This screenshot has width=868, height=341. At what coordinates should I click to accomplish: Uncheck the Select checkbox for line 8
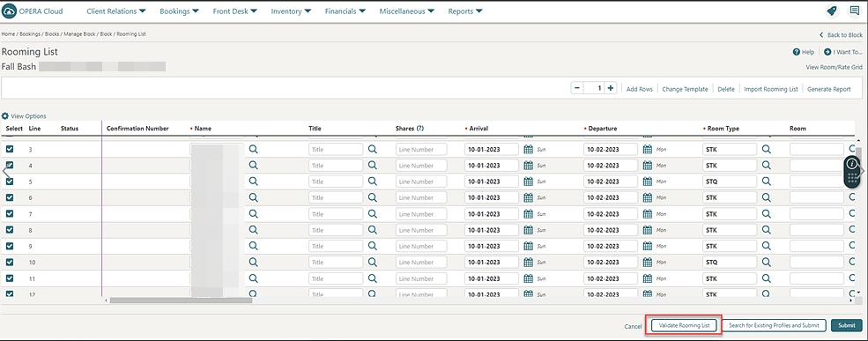click(10, 230)
